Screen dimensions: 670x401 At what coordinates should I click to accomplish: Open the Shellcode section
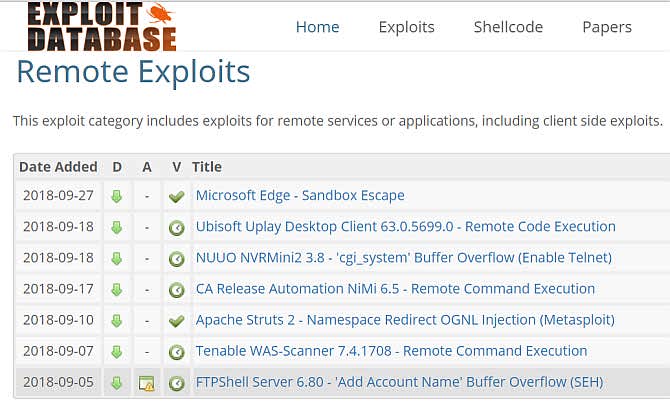(508, 27)
